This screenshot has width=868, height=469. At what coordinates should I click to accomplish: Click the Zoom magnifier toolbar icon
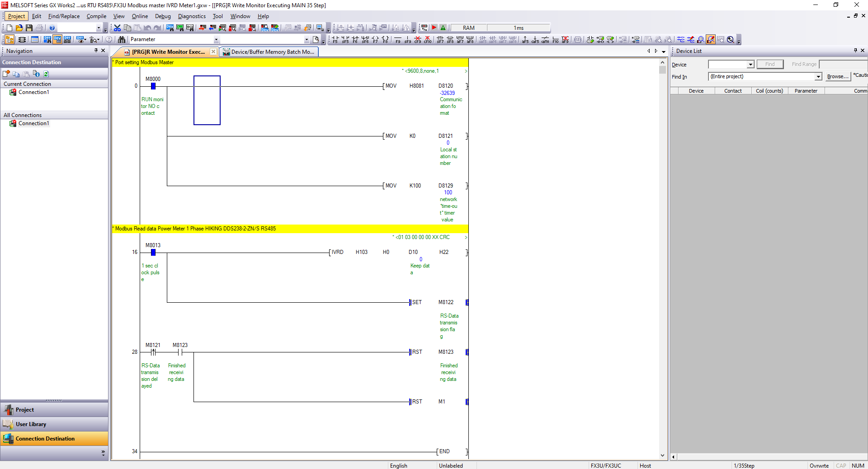[x=731, y=40]
